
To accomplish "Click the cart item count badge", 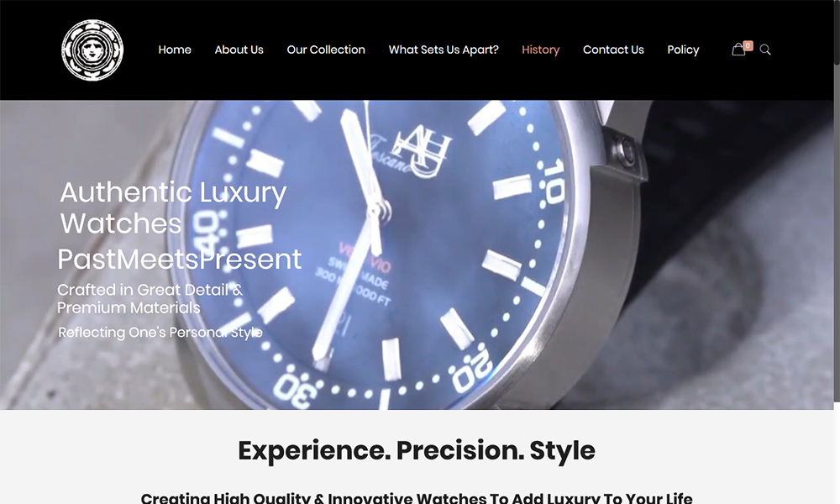I will point(748,45).
